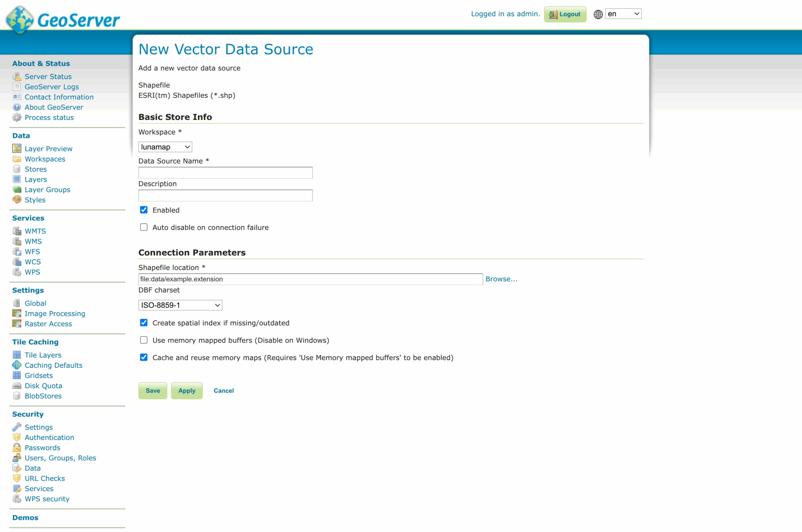
Task: Open the language selector dropdown
Action: (x=623, y=14)
